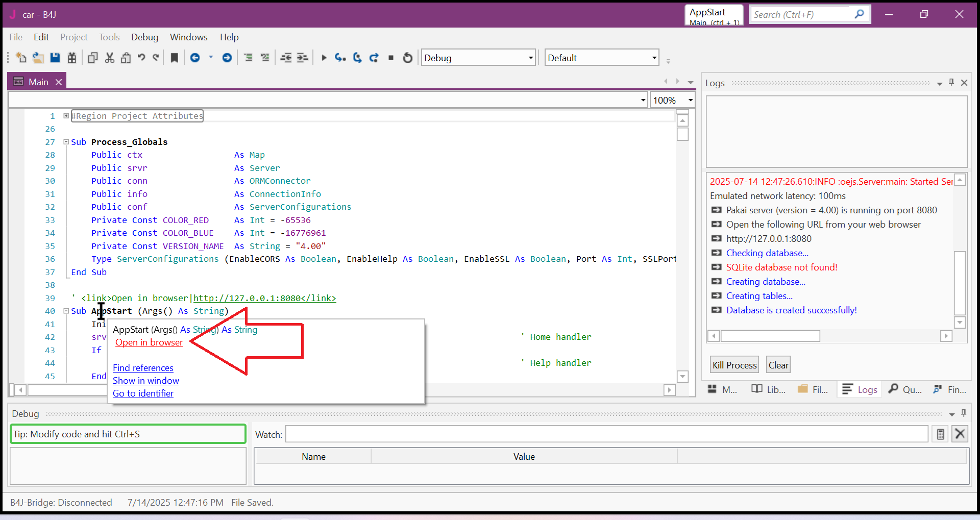Stop execution with the stop icon
Image resolution: width=980 pixels, height=520 pixels.
(x=391, y=58)
